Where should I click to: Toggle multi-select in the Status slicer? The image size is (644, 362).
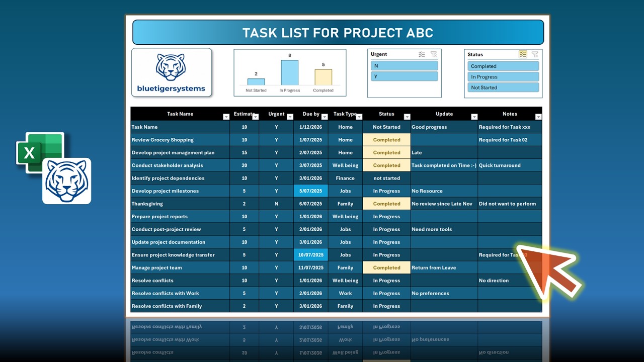click(x=523, y=54)
